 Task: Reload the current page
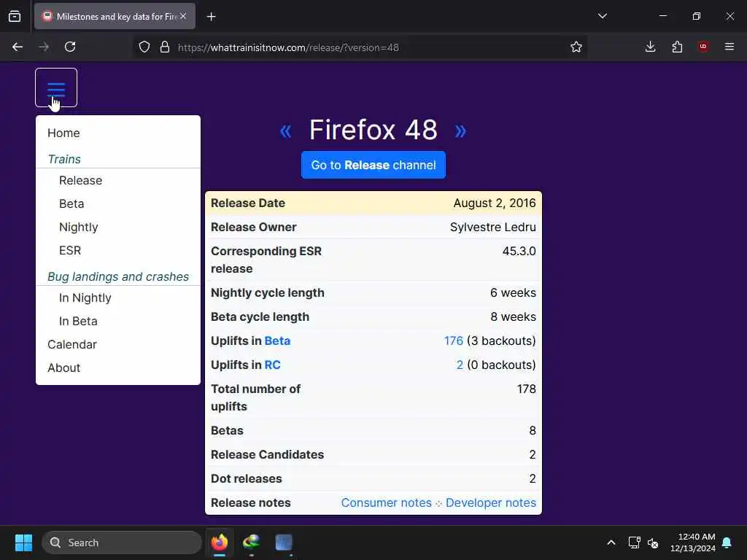click(70, 47)
